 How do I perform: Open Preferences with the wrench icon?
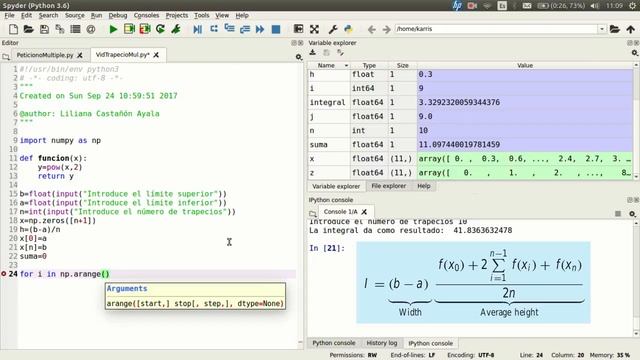pyautogui.click(x=333, y=29)
